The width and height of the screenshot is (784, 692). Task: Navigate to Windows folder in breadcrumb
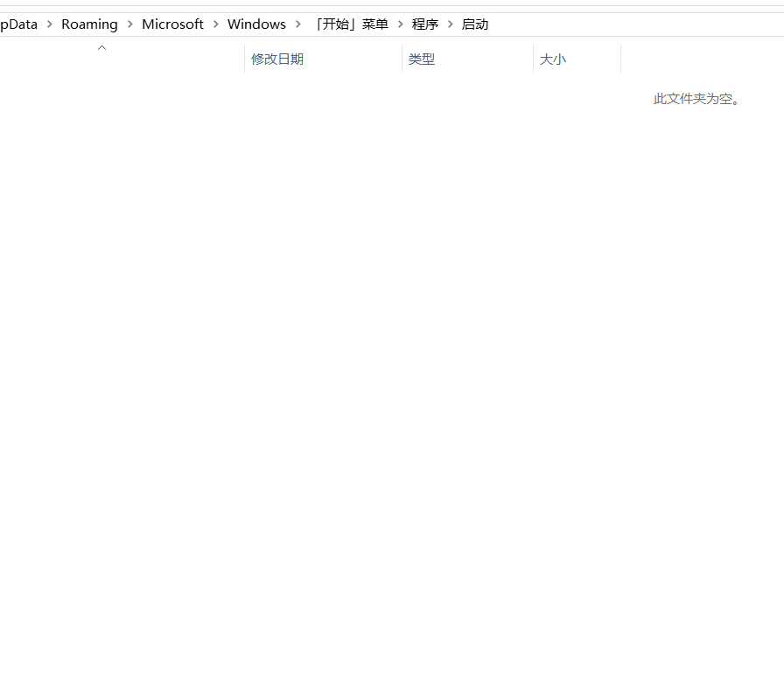point(256,24)
